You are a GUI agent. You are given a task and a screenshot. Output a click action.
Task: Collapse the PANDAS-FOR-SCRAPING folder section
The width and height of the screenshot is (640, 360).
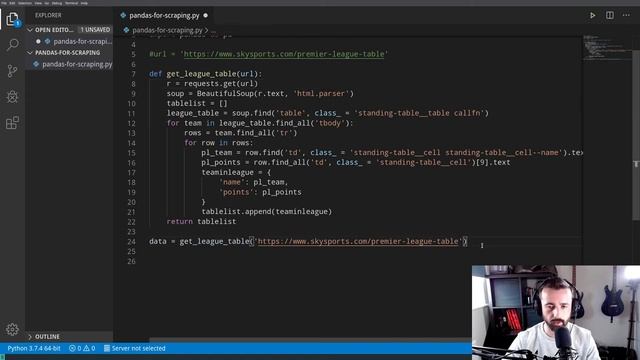30,53
